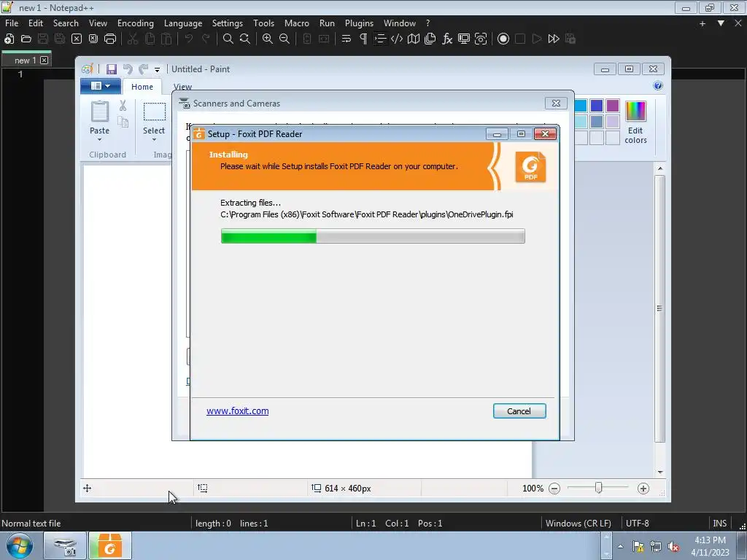Screen dimensions: 747x560
Task: Toggle the Indent Guide icon in Notepad++
Action: pos(379,39)
